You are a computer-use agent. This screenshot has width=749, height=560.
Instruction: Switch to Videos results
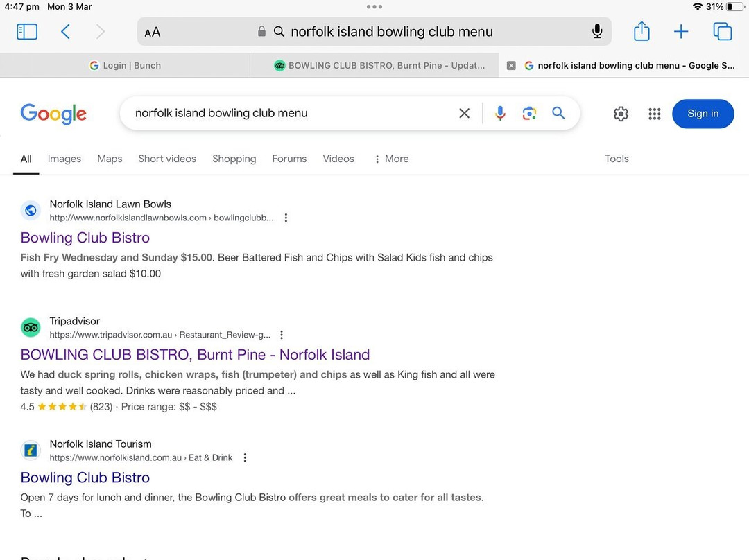click(x=338, y=159)
